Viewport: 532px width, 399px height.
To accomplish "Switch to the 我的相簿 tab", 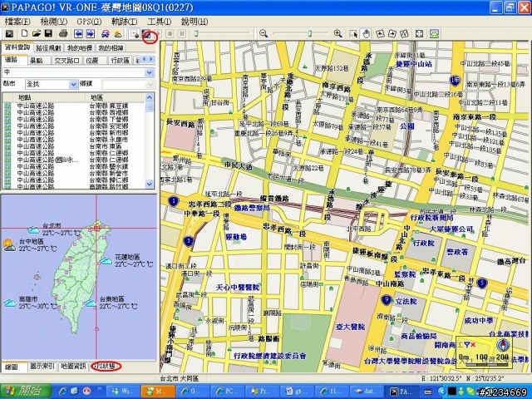I will 111,48.
